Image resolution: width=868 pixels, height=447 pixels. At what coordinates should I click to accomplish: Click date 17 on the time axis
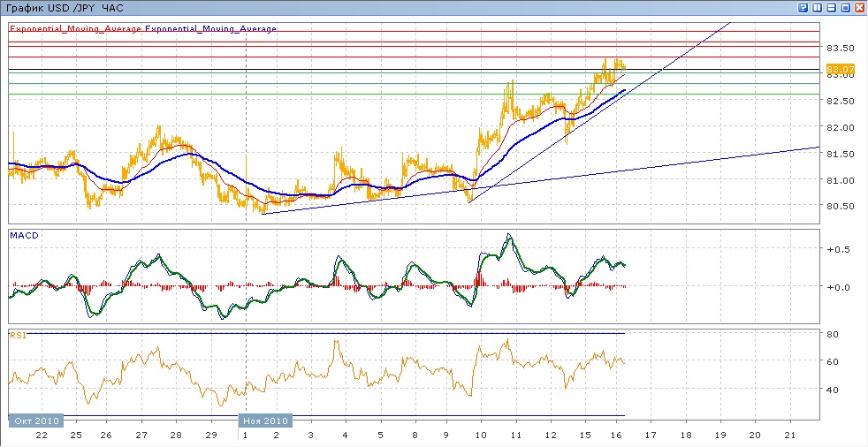(652, 436)
